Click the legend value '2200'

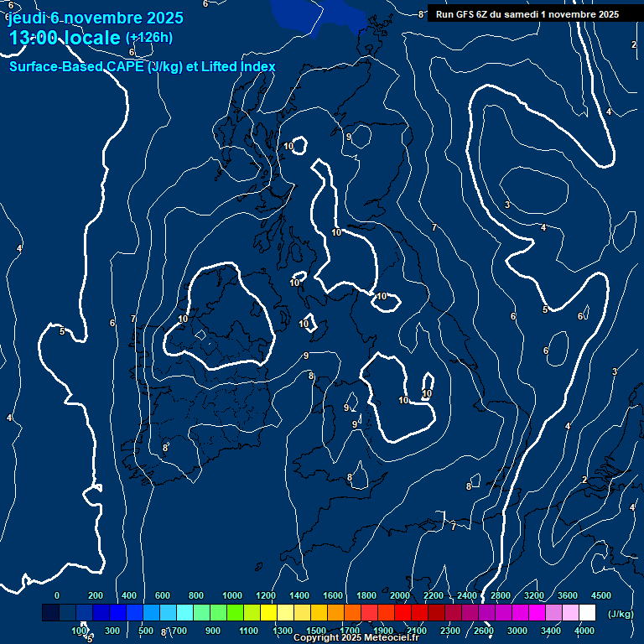tap(434, 595)
